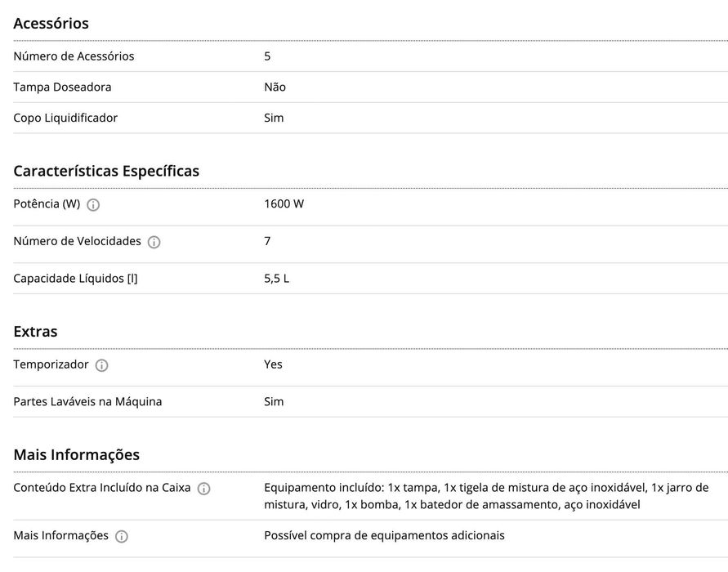This screenshot has height=572, width=728.
Task: Click info icon for Conteúdo Extra Incluído
Action: (x=203, y=489)
